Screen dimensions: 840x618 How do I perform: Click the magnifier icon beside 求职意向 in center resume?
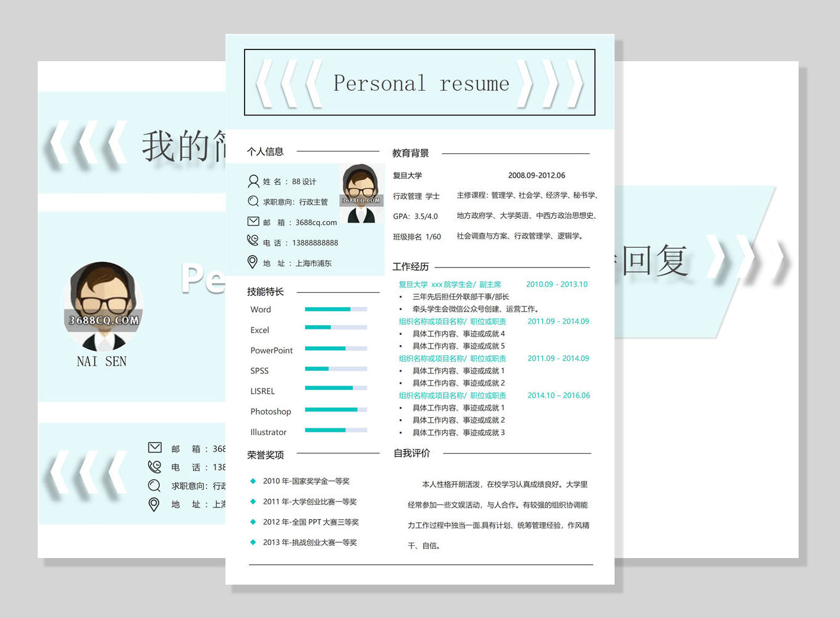pos(253,201)
